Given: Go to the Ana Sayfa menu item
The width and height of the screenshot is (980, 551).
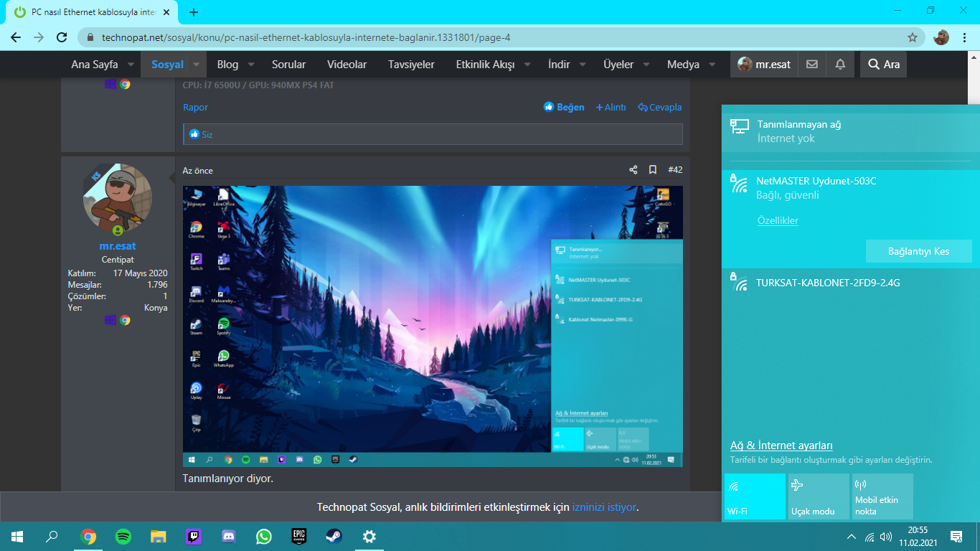Looking at the screenshot, I should click(95, 65).
